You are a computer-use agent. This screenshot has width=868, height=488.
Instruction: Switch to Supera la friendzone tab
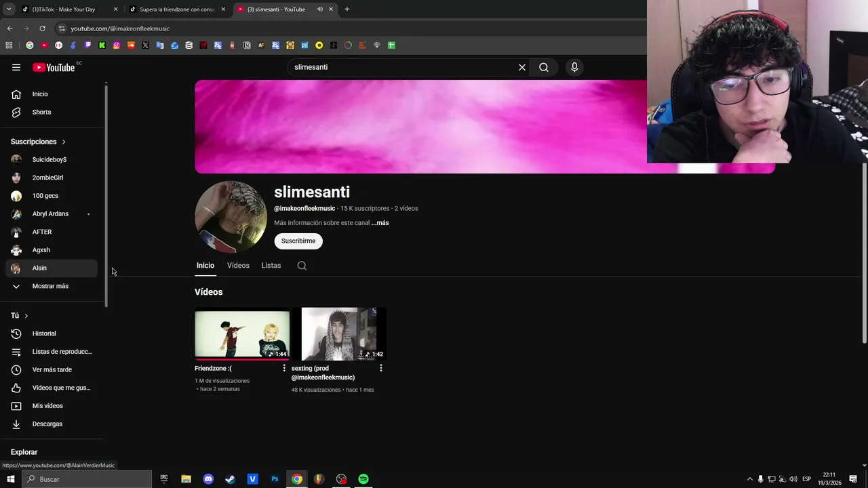tap(177, 9)
